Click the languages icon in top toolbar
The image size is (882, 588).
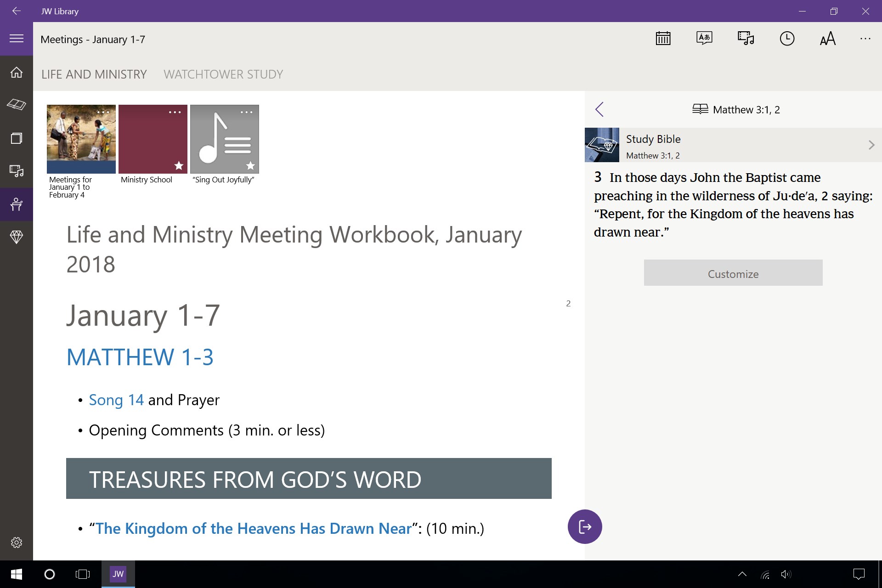pyautogui.click(x=704, y=39)
